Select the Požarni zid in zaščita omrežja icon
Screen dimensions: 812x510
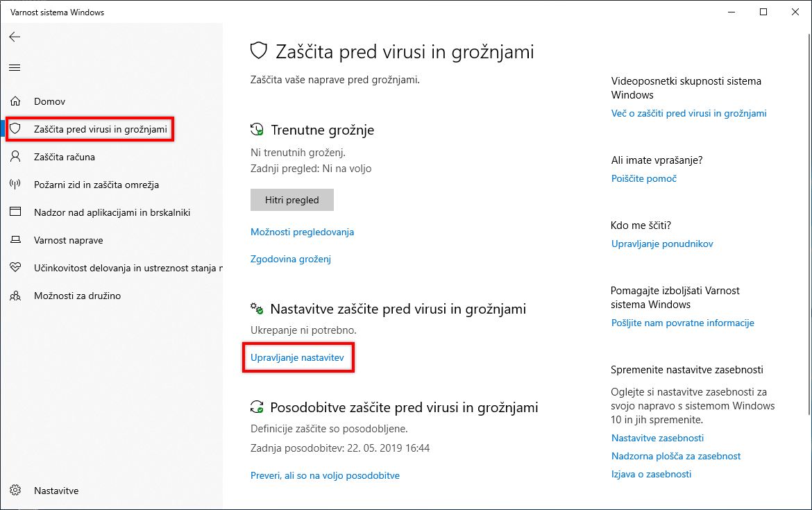(16, 185)
